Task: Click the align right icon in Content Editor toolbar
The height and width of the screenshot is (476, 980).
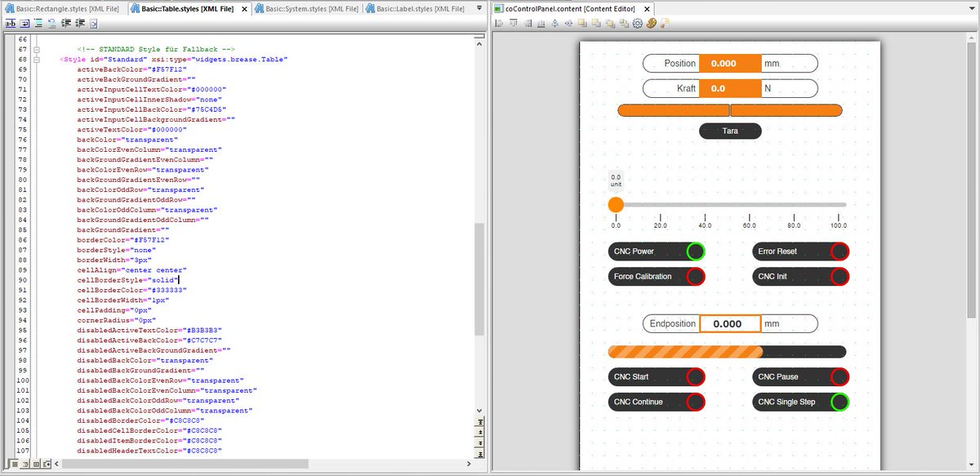Action: (527, 23)
